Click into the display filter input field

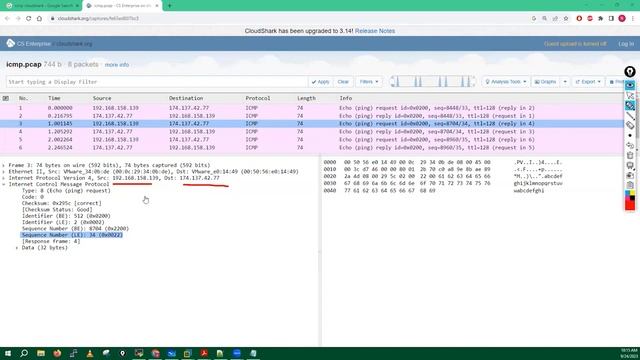[157, 82]
